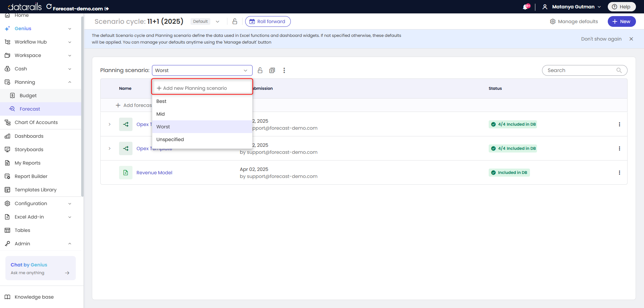Image resolution: width=644 pixels, height=308 pixels.
Task: Click the Roll forward button
Action: (268, 21)
